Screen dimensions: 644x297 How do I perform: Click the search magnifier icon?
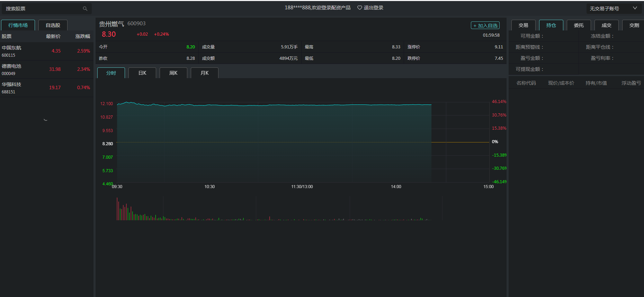pos(85,9)
